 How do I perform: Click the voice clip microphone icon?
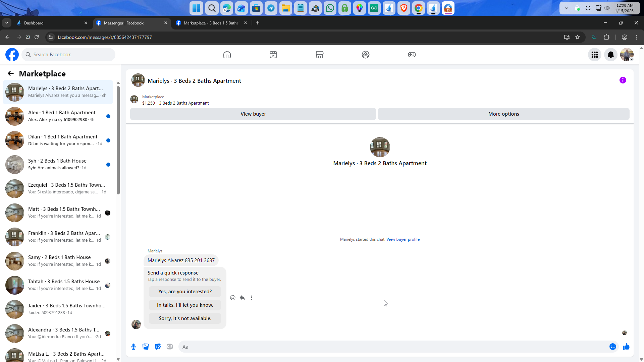[x=133, y=347]
